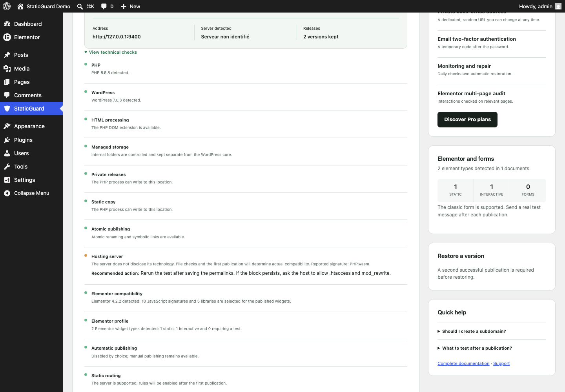565x392 pixels.
Task: Click the Settings sliders icon
Action: (x=7, y=180)
